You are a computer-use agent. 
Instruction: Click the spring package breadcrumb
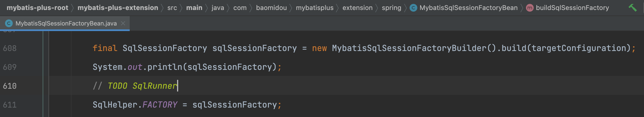[391, 8]
